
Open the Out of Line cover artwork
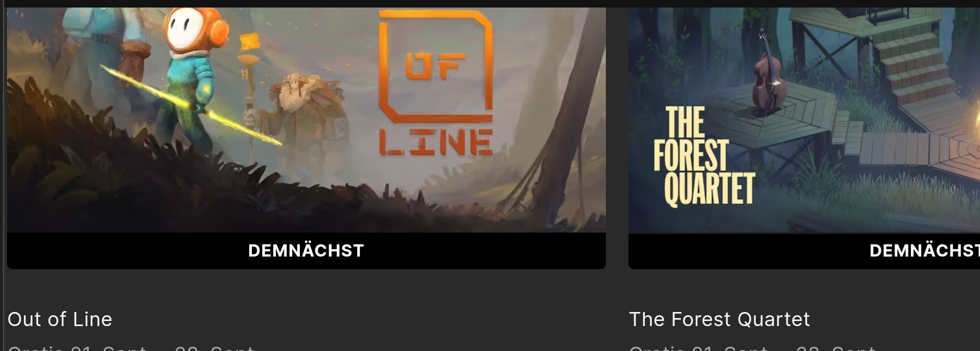coord(306,120)
